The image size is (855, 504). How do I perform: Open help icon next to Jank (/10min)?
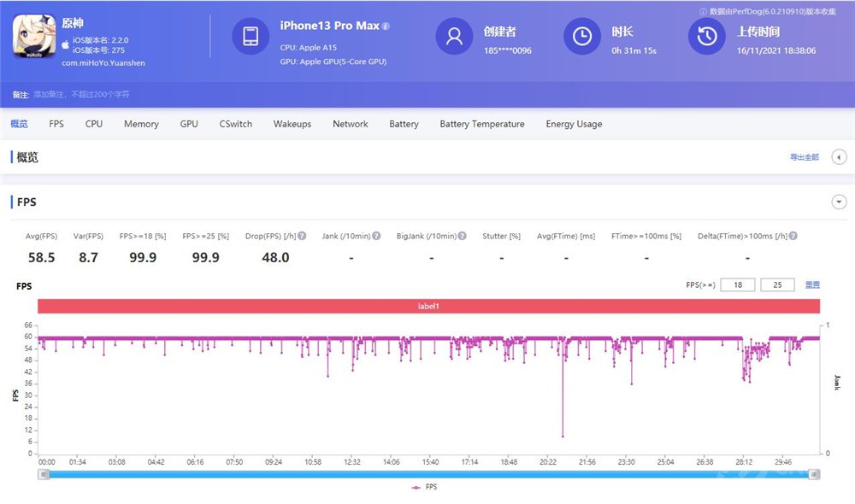pos(376,236)
